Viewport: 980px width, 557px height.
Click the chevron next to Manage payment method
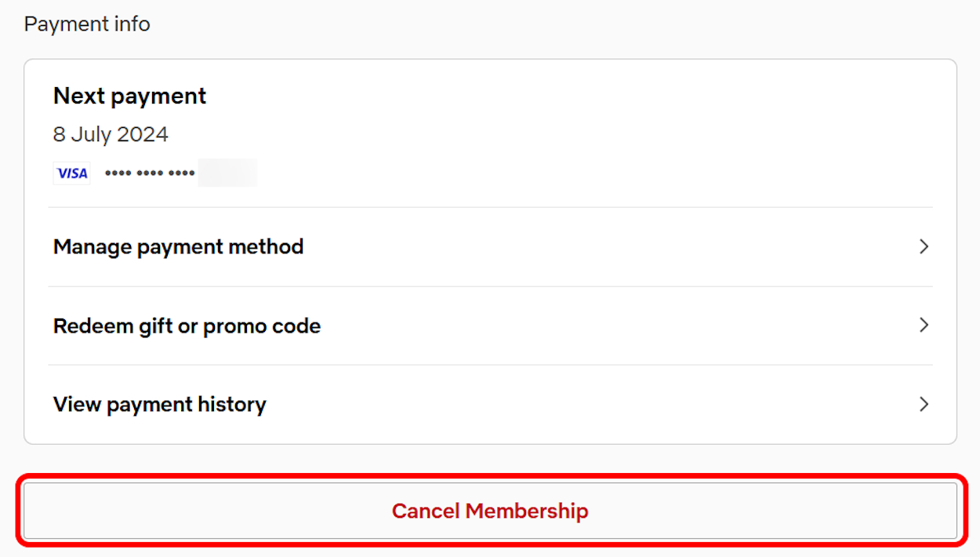(924, 246)
